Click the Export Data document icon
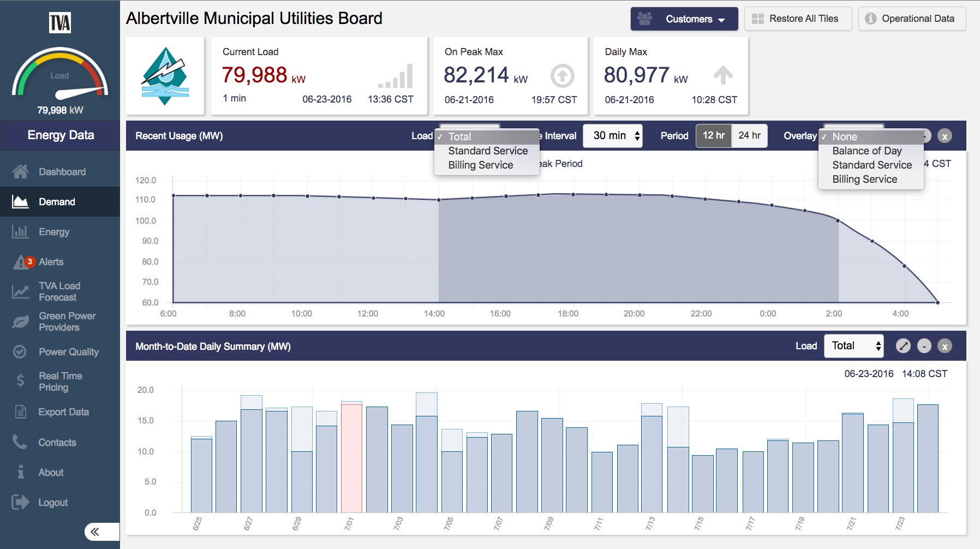Viewport: 980px width, 549px height. (x=21, y=412)
